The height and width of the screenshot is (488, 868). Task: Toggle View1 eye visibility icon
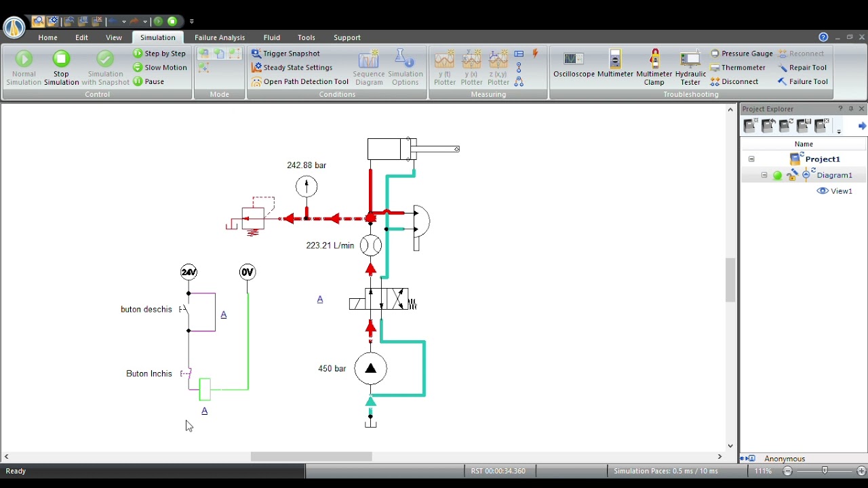point(823,191)
